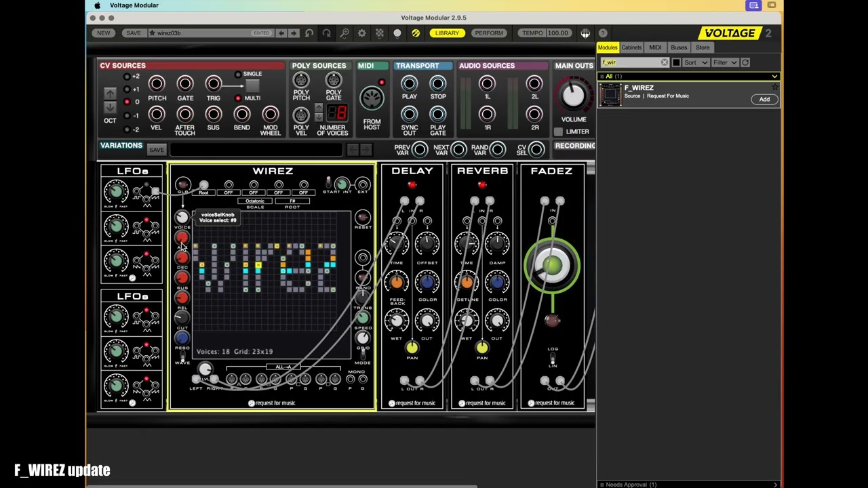
Task: Open the Sort dropdown
Action: click(x=696, y=62)
